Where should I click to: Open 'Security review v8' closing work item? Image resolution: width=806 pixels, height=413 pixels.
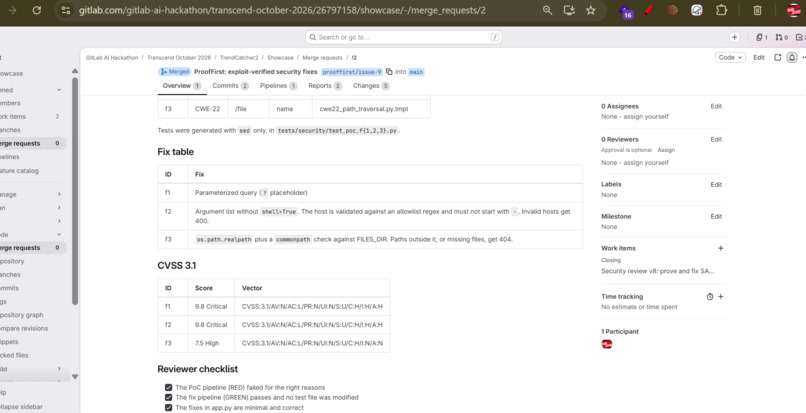pyautogui.click(x=657, y=271)
